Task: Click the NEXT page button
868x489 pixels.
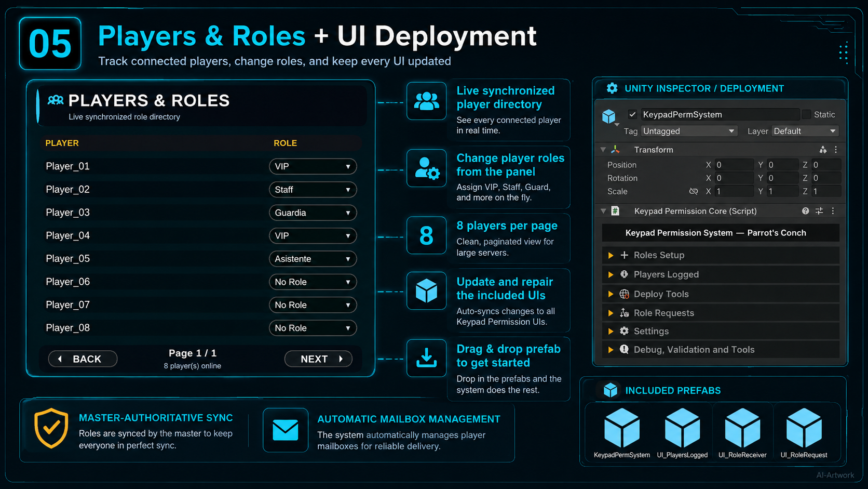Action: pyautogui.click(x=318, y=359)
